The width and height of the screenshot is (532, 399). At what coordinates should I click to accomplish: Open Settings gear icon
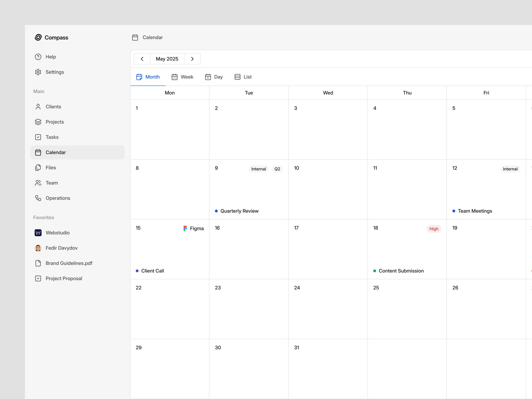point(38,72)
